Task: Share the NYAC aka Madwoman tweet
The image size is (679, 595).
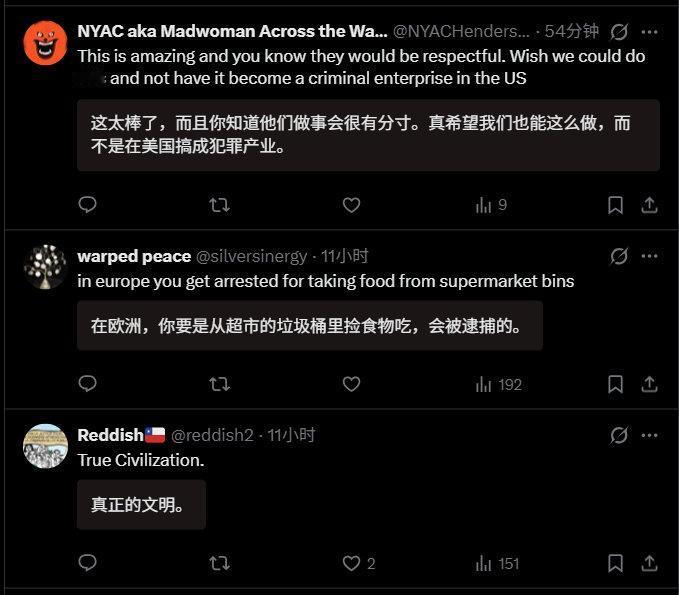Action: click(x=649, y=205)
